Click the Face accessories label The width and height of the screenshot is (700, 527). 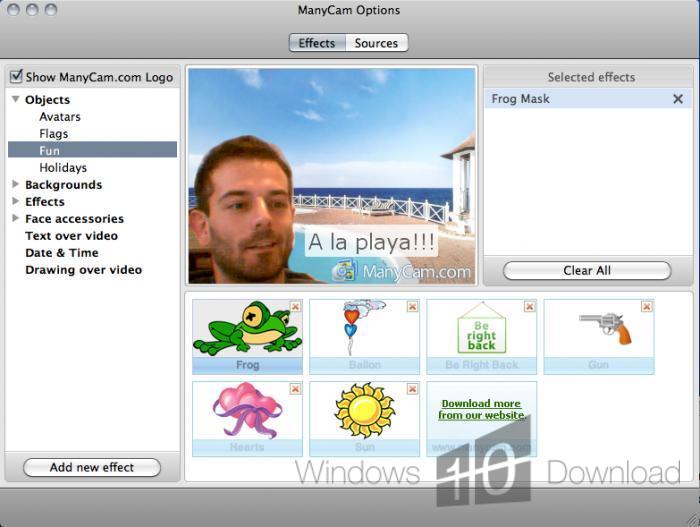pos(75,219)
